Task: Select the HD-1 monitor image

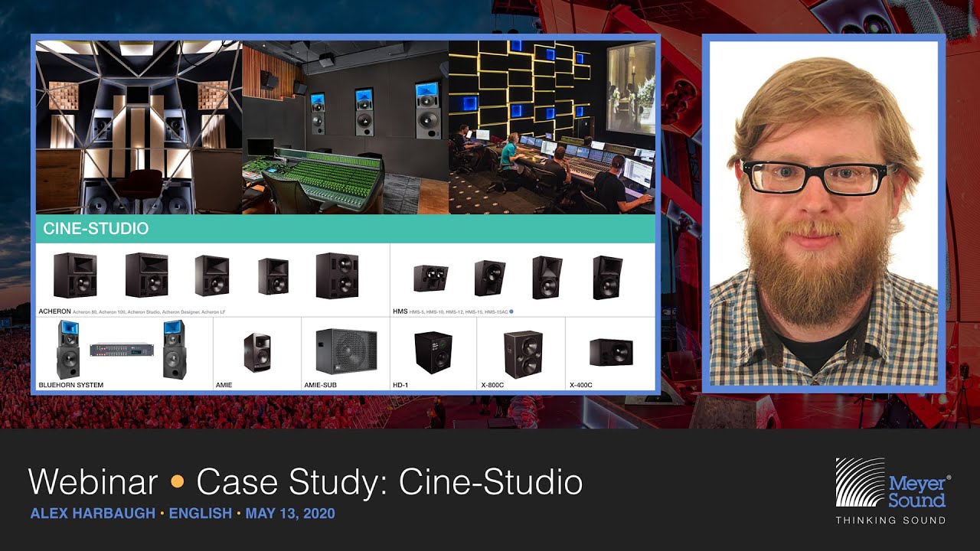Action: tap(433, 352)
